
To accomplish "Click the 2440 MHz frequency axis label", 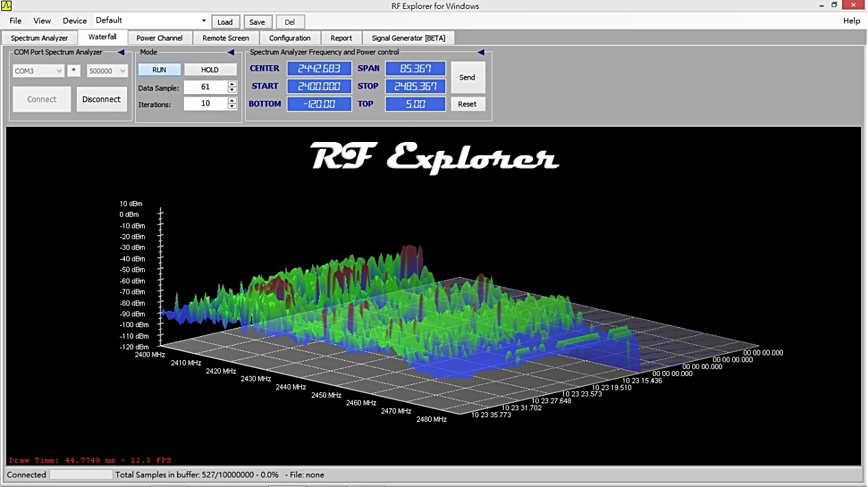I will click(x=290, y=387).
